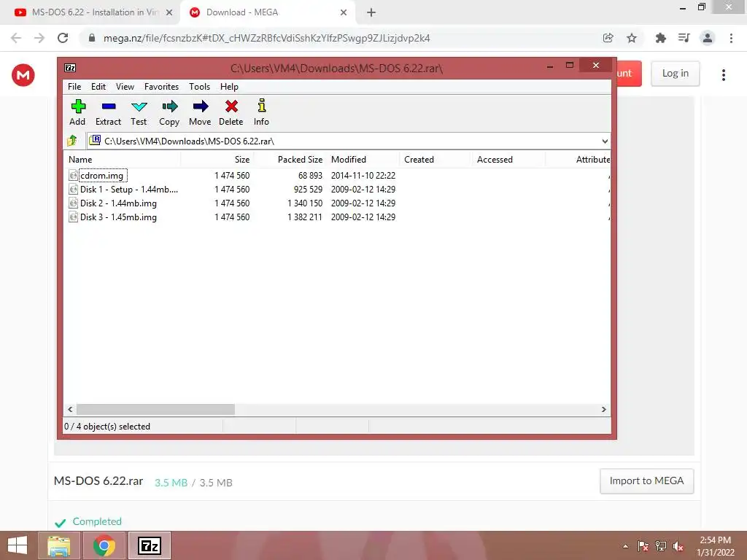Switch to Chrome from taskbar
Screen dimensions: 747x560
pyautogui.click(x=104, y=545)
